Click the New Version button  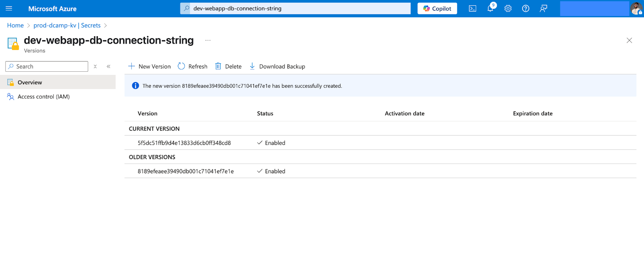click(x=149, y=66)
